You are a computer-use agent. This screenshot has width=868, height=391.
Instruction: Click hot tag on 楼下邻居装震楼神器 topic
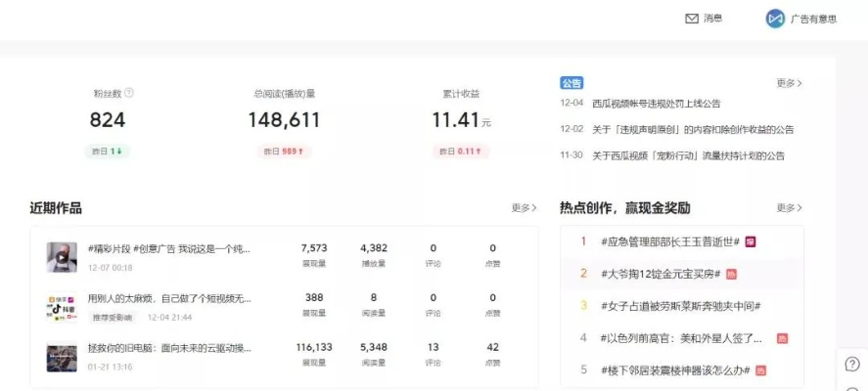[x=761, y=370]
